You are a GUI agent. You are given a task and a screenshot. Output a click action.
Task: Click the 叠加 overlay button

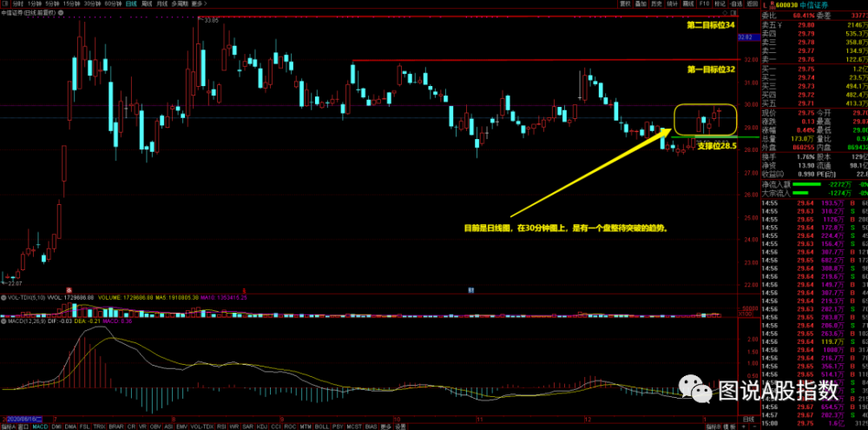click(x=641, y=3)
